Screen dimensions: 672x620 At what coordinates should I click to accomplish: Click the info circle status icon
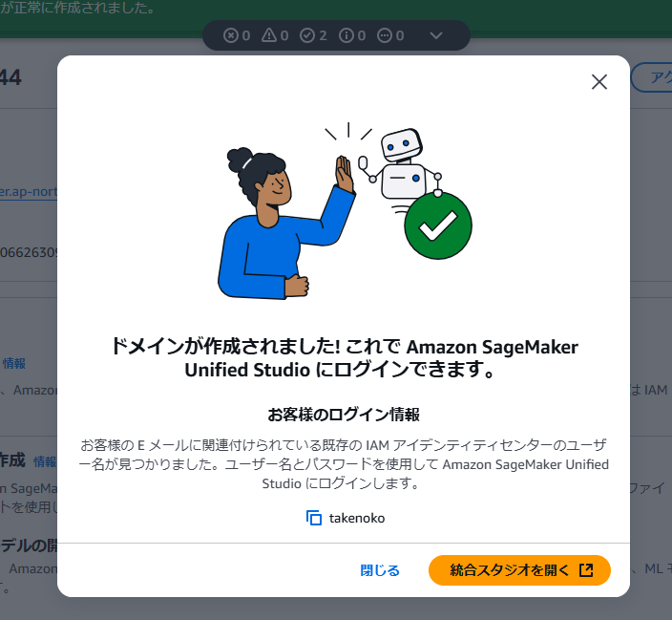pyautogui.click(x=346, y=35)
